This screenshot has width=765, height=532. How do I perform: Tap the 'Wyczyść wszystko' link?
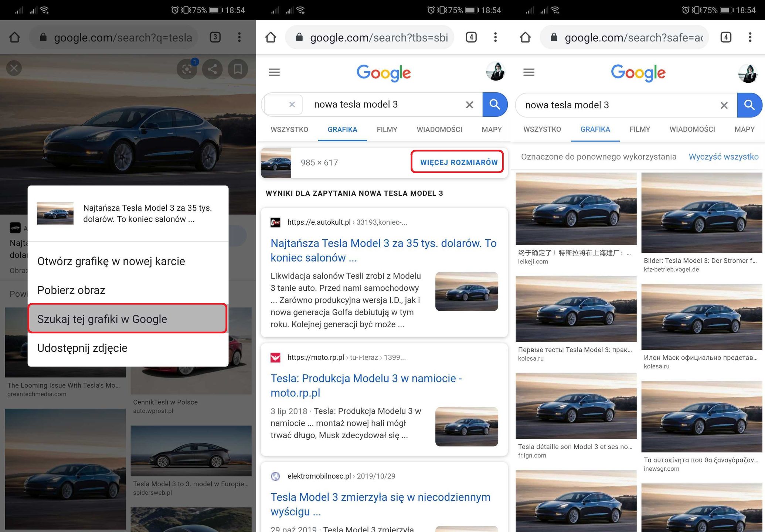pos(723,157)
